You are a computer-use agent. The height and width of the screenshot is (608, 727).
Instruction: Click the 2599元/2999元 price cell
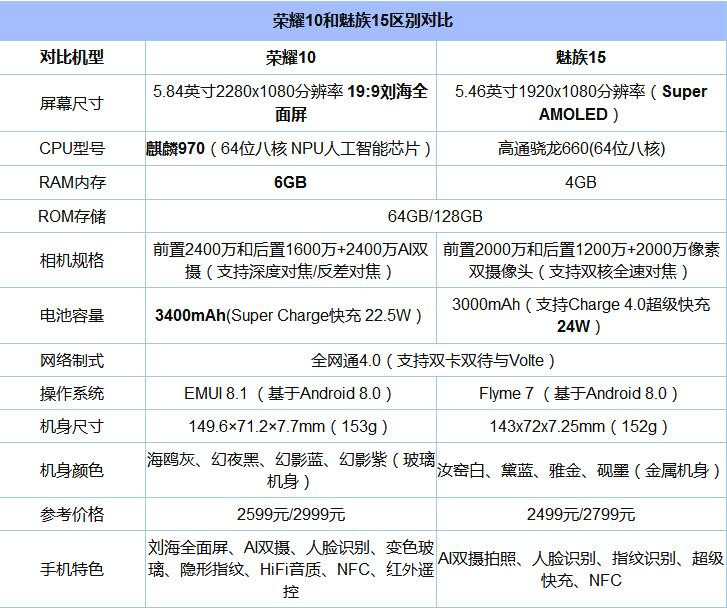pos(291,514)
